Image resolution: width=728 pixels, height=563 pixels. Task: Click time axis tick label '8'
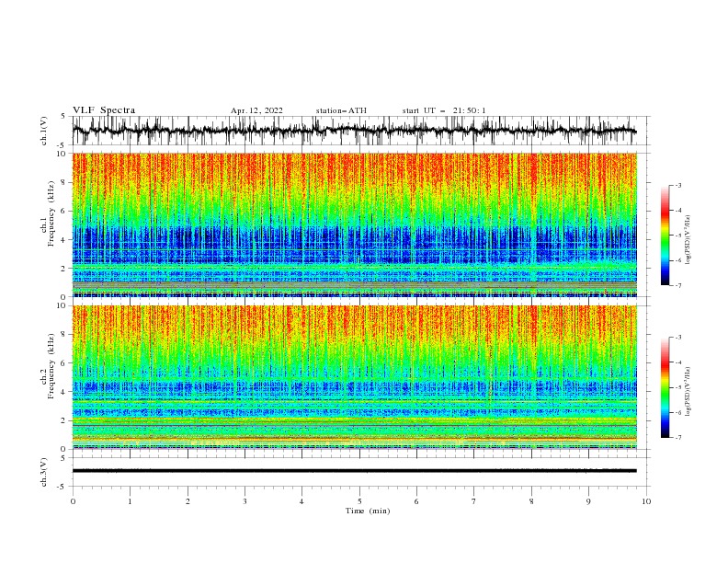point(531,501)
